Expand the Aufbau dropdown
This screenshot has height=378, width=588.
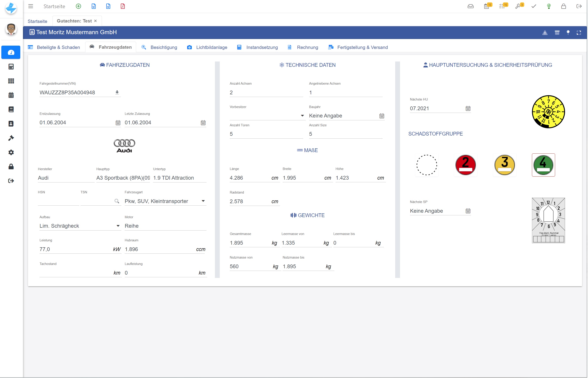[x=118, y=226]
